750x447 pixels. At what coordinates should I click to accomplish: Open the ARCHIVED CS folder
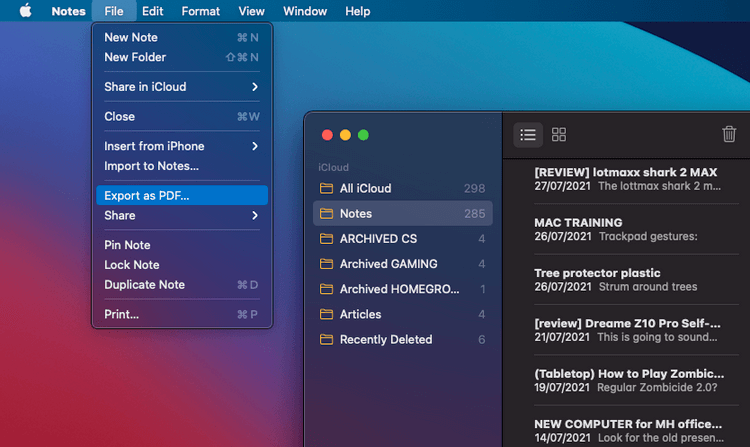[402, 239]
